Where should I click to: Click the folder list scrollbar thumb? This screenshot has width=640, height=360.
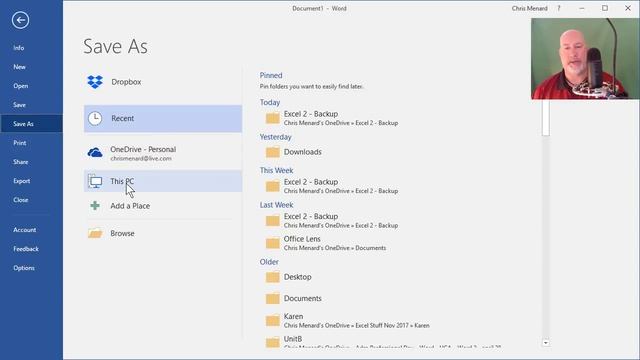(546, 118)
